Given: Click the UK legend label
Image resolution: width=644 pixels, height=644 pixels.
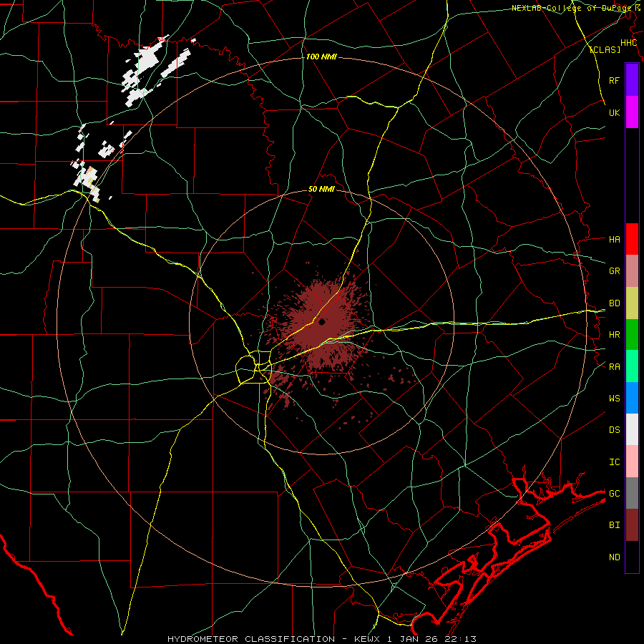Looking at the screenshot, I should [614, 112].
